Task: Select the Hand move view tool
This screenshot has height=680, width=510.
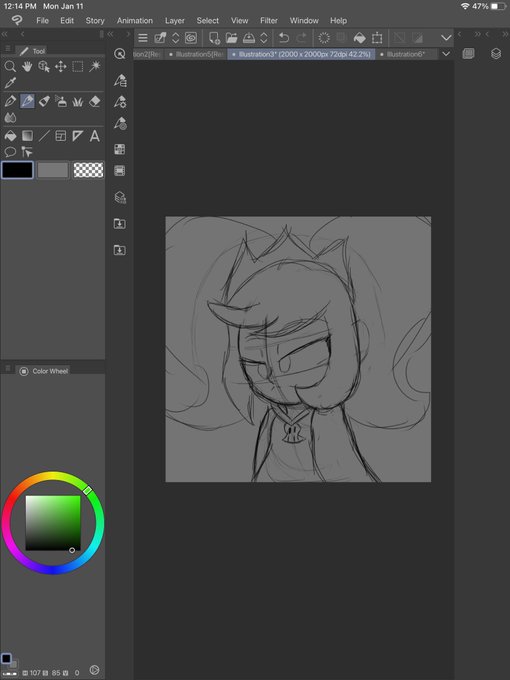Action: click(x=27, y=66)
